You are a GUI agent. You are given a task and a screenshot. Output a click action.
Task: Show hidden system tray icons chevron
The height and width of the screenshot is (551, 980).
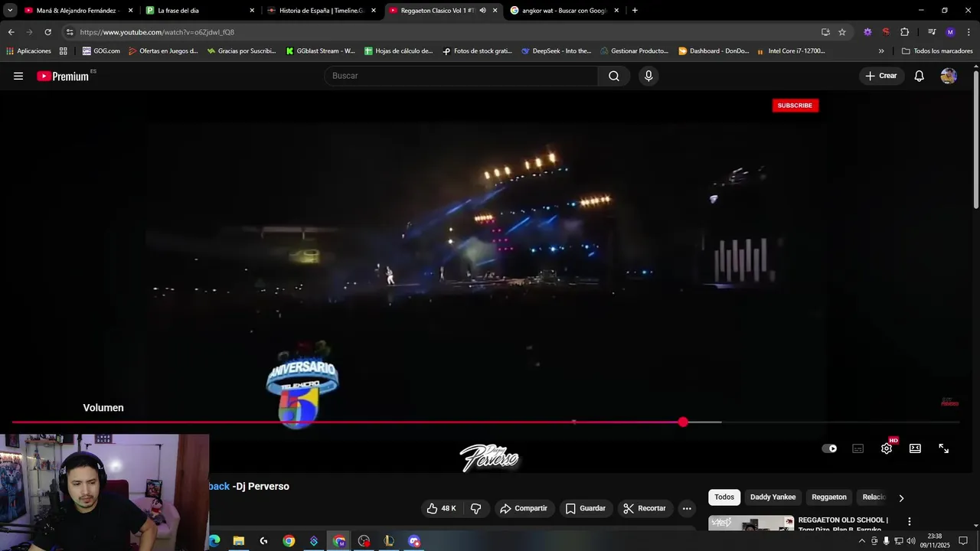(862, 541)
